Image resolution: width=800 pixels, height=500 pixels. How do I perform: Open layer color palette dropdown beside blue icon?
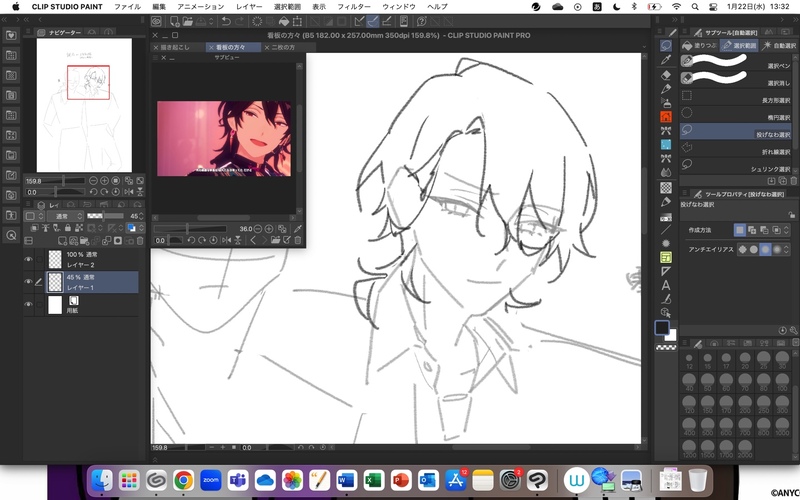(141, 228)
